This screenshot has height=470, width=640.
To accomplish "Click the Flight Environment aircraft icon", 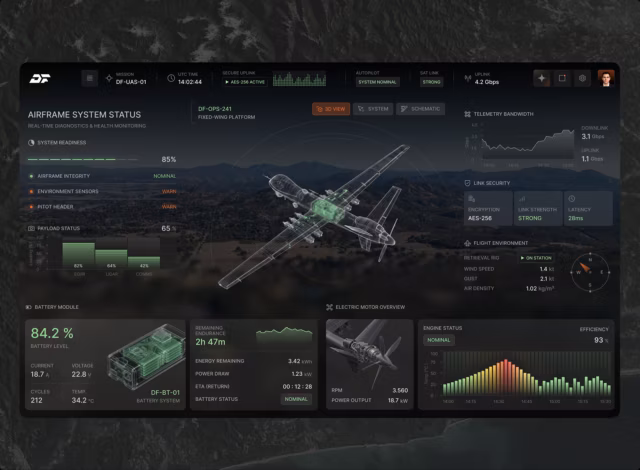I will click(467, 243).
